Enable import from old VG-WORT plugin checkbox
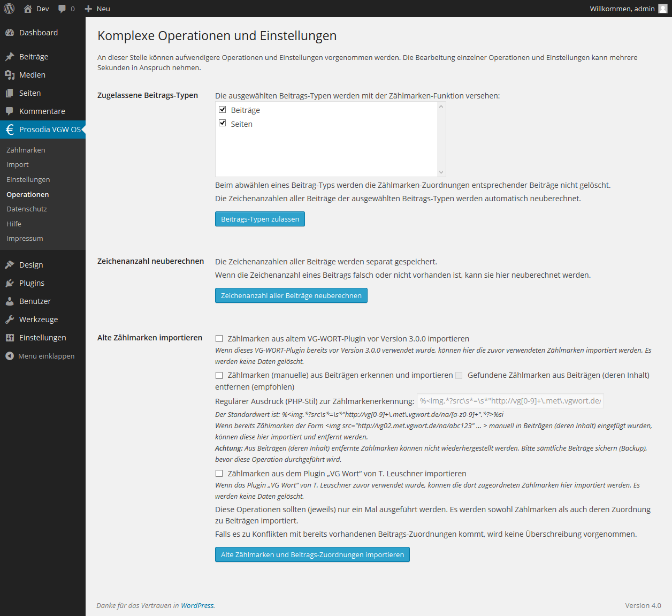Screen dimensions: 672x616 [219, 339]
